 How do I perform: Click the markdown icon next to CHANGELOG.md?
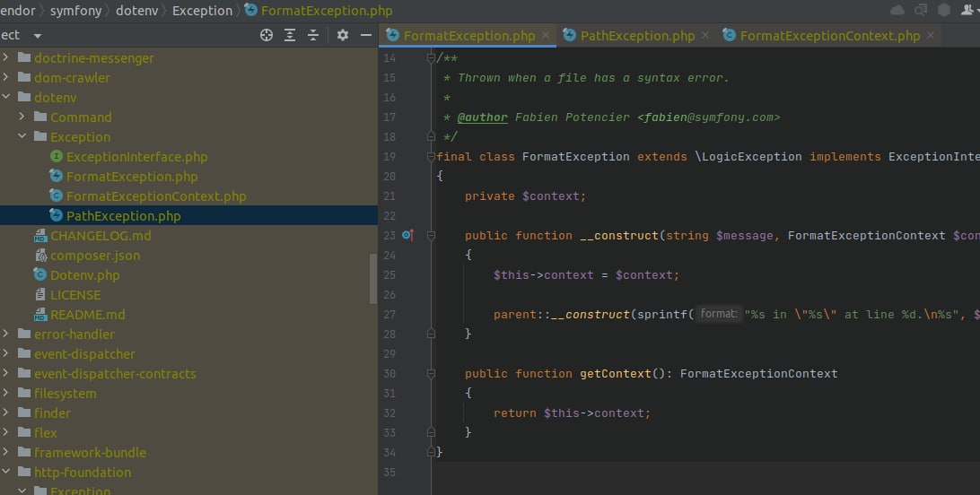pyautogui.click(x=40, y=235)
